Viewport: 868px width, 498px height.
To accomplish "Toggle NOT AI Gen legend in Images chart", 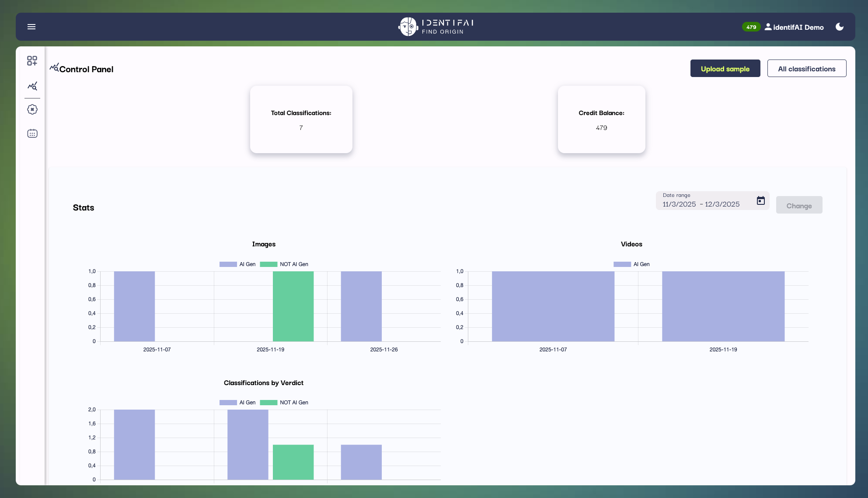I will click(x=284, y=264).
